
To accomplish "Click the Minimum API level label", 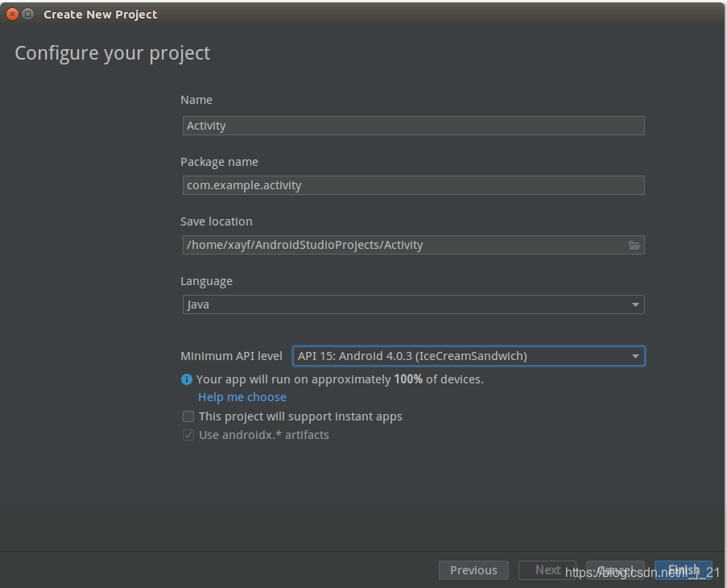I will tap(231, 356).
